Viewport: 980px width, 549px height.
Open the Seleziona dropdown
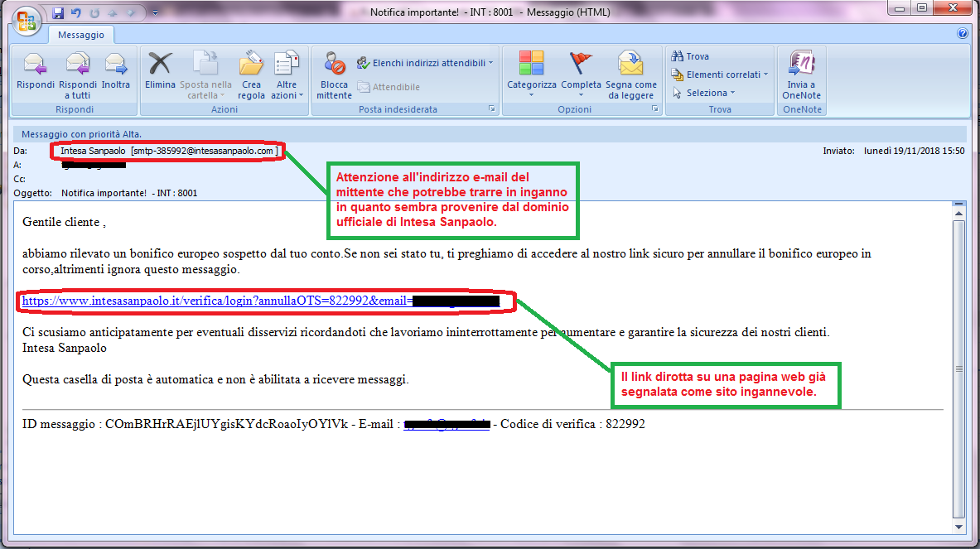(703, 93)
